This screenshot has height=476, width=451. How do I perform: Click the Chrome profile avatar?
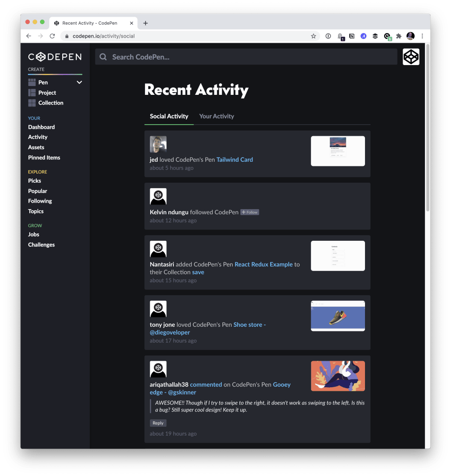tap(410, 36)
